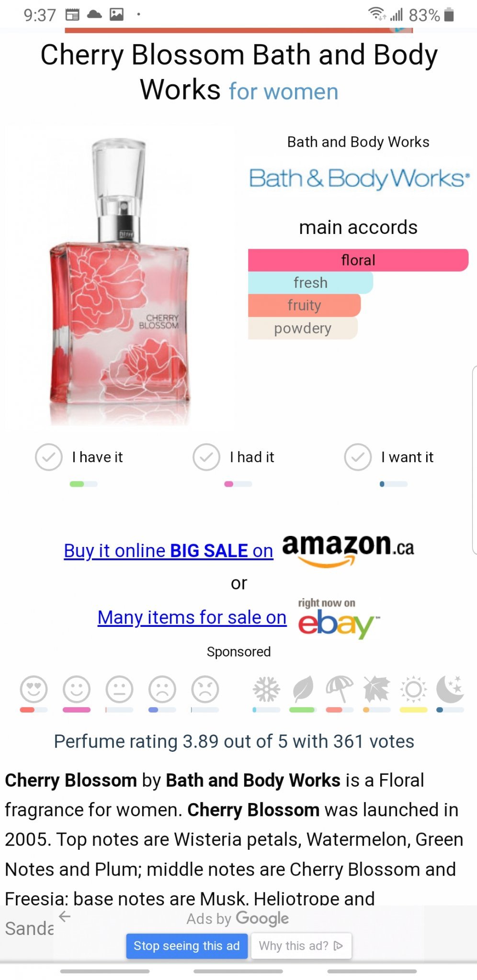Screen dimensions: 477x980
Task: Choose the summer beach umbrella icon
Action: [x=340, y=689]
